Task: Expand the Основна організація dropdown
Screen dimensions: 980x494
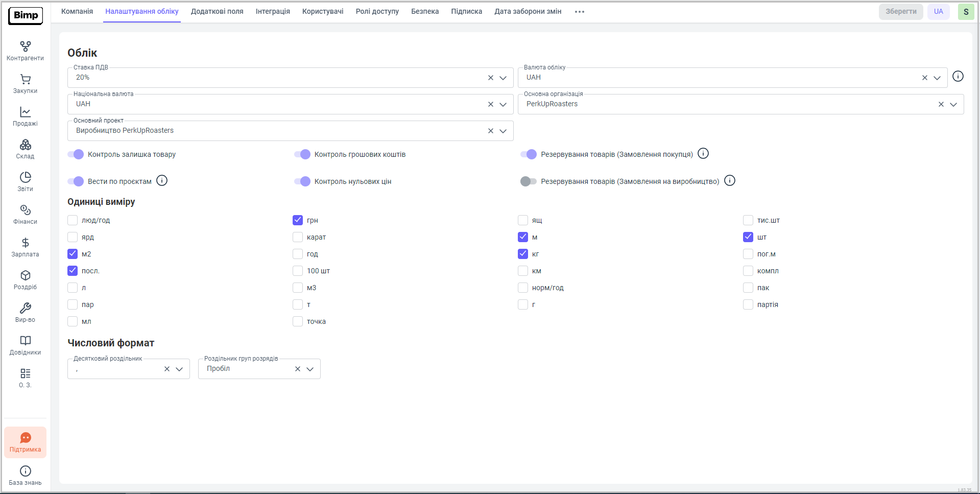Action: [x=953, y=104]
